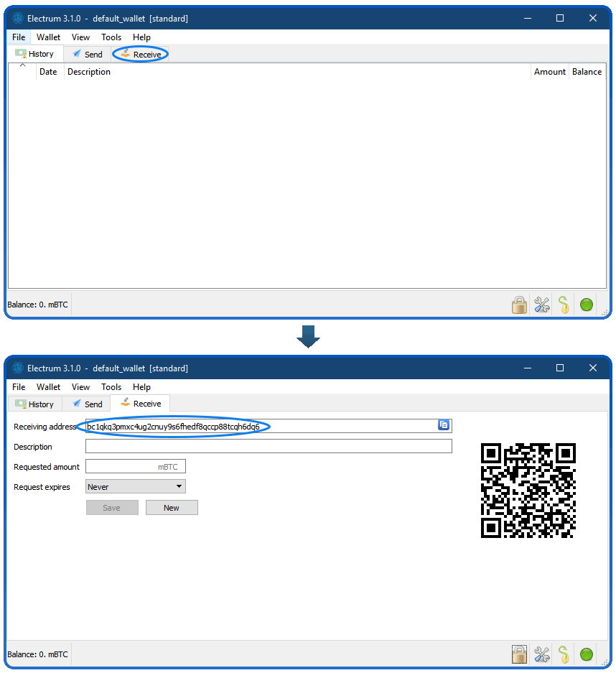Viewport: 616px width, 673px height.
Task: Click Balance status text in upper window
Action: 38,305
